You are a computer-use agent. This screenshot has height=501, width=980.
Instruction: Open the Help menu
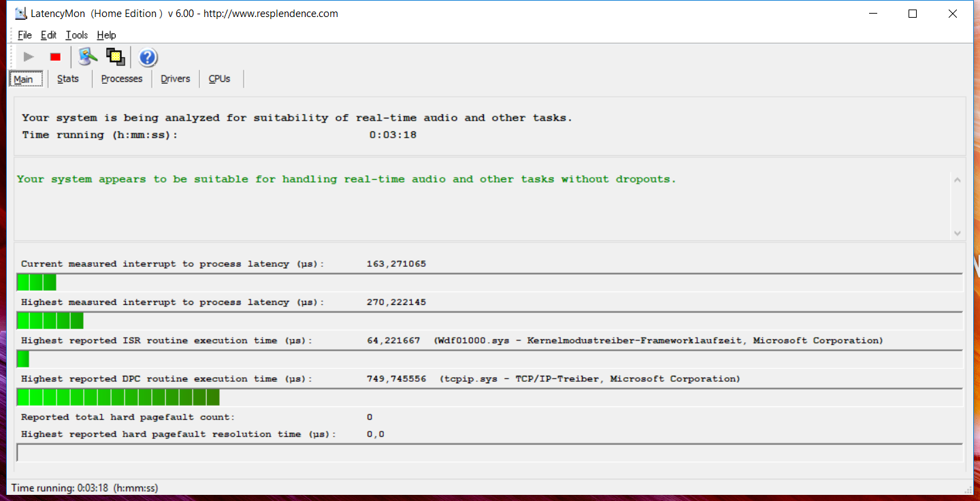pos(106,35)
